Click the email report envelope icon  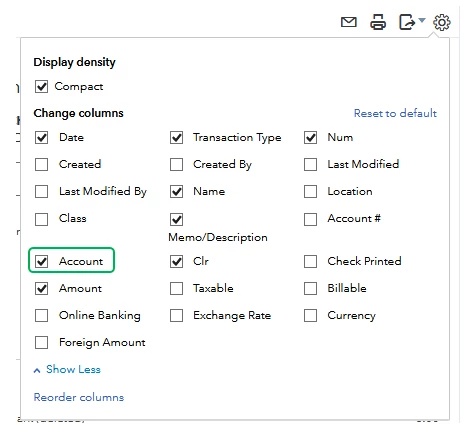pos(349,22)
